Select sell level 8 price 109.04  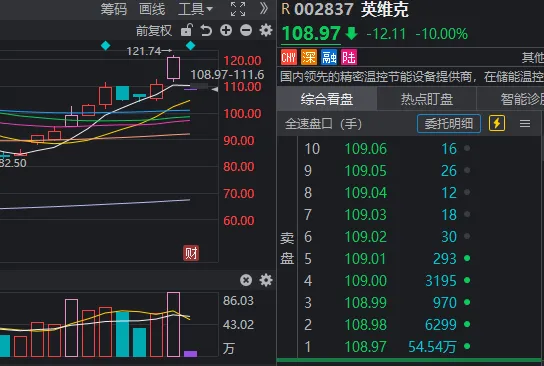pos(366,193)
